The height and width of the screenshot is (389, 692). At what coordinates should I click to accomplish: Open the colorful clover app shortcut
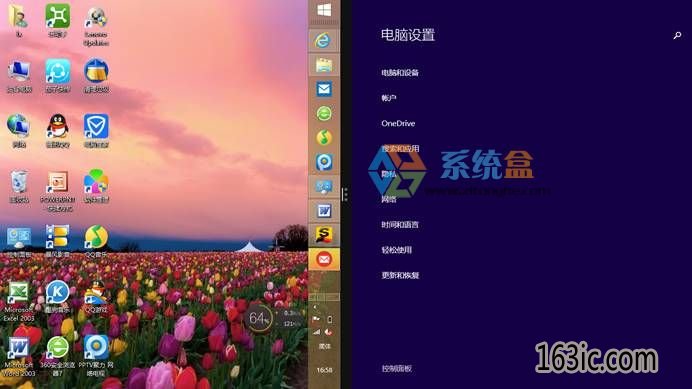96,186
